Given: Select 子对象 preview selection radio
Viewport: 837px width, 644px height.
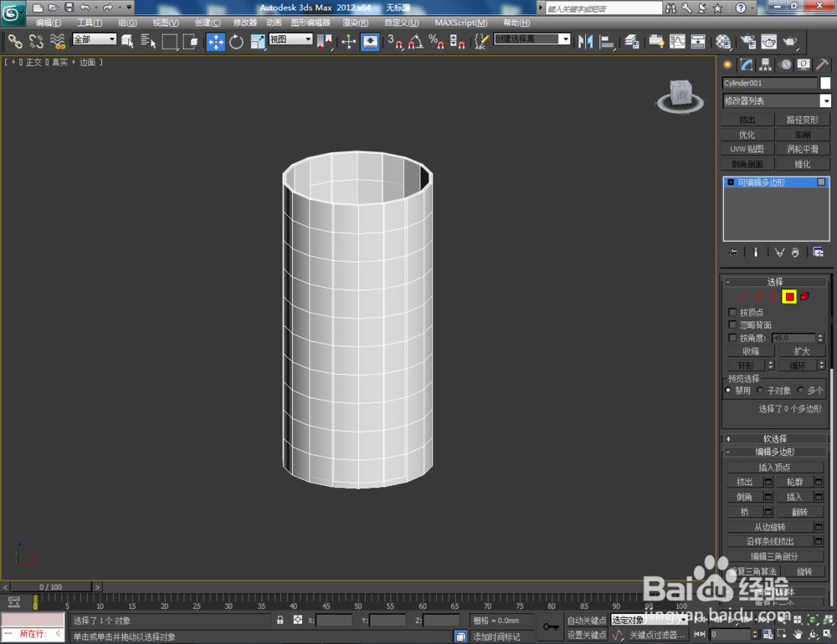Looking at the screenshot, I should (760, 390).
